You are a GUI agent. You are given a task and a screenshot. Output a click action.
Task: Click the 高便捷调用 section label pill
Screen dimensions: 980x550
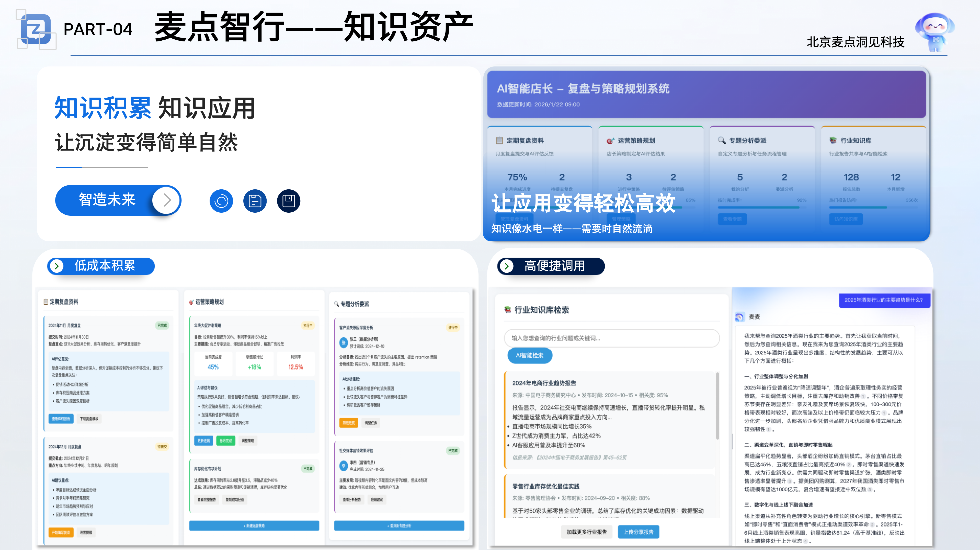coord(551,266)
